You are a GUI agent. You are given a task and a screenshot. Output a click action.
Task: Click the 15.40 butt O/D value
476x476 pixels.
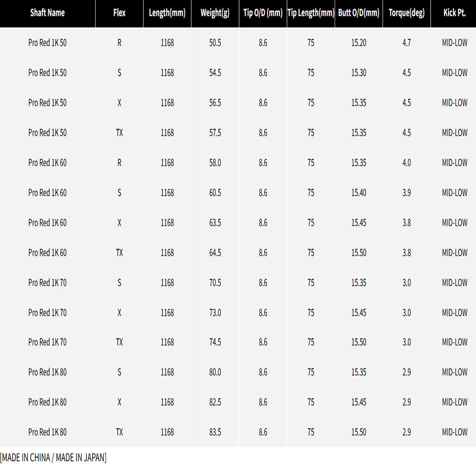pyautogui.click(x=358, y=193)
